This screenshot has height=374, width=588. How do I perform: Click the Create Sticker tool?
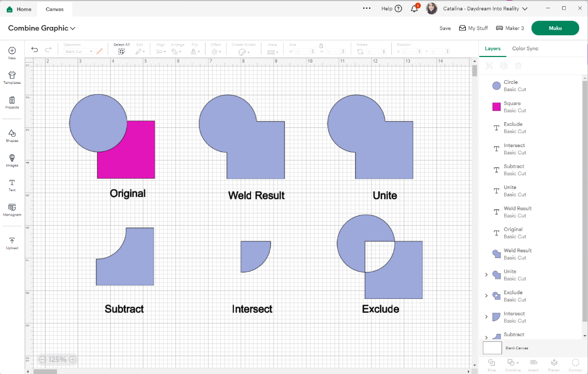coord(244,52)
